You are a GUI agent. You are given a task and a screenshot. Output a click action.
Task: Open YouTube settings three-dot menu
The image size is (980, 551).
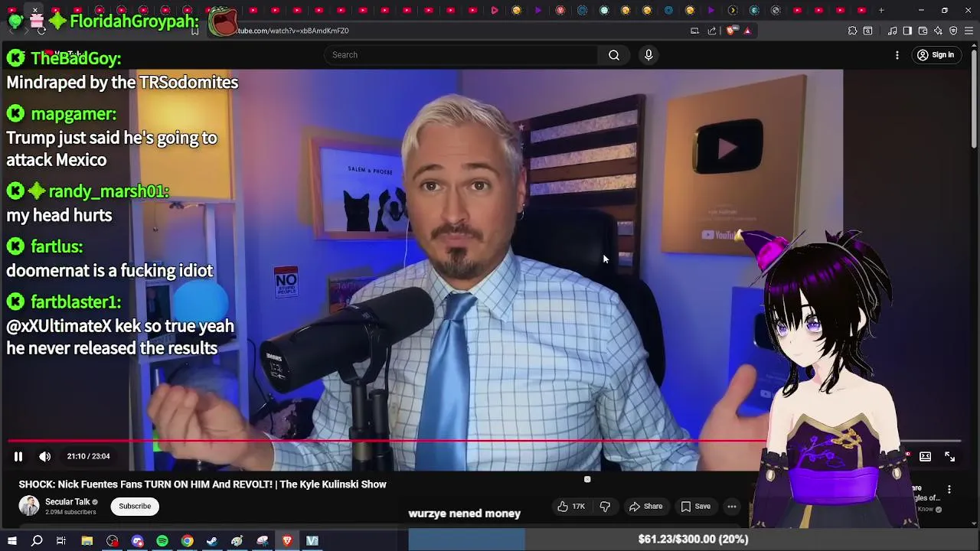[897, 55]
